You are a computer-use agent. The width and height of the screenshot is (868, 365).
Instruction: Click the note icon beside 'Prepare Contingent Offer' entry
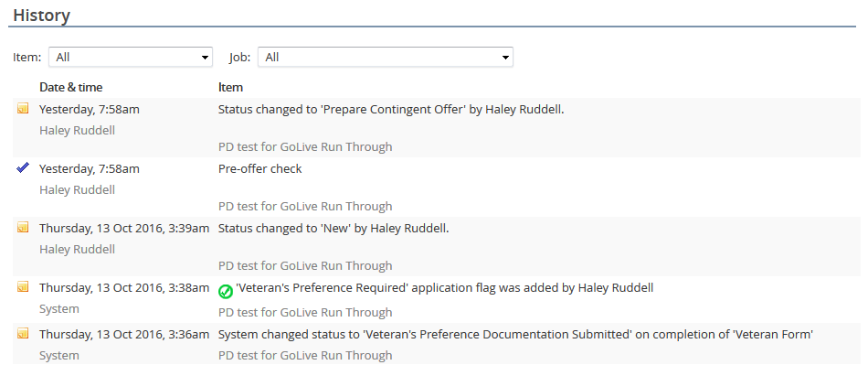pyautogui.click(x=23, y=109)
